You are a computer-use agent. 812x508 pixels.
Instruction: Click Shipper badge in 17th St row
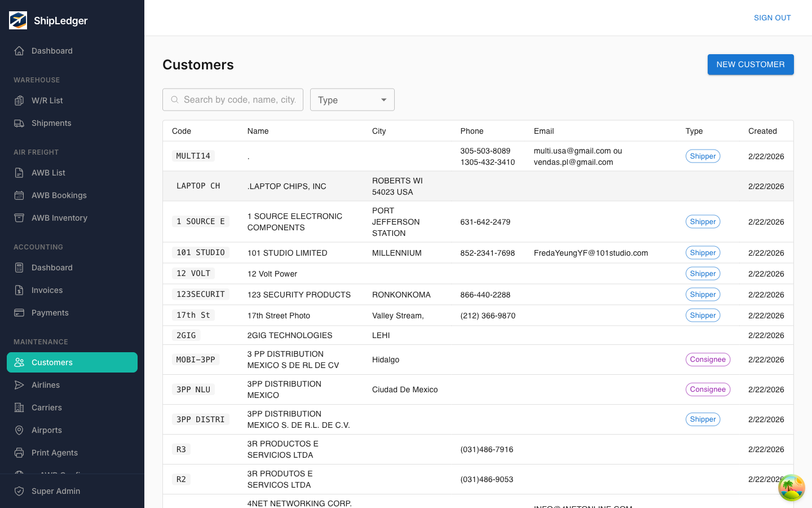coord(703,316)
